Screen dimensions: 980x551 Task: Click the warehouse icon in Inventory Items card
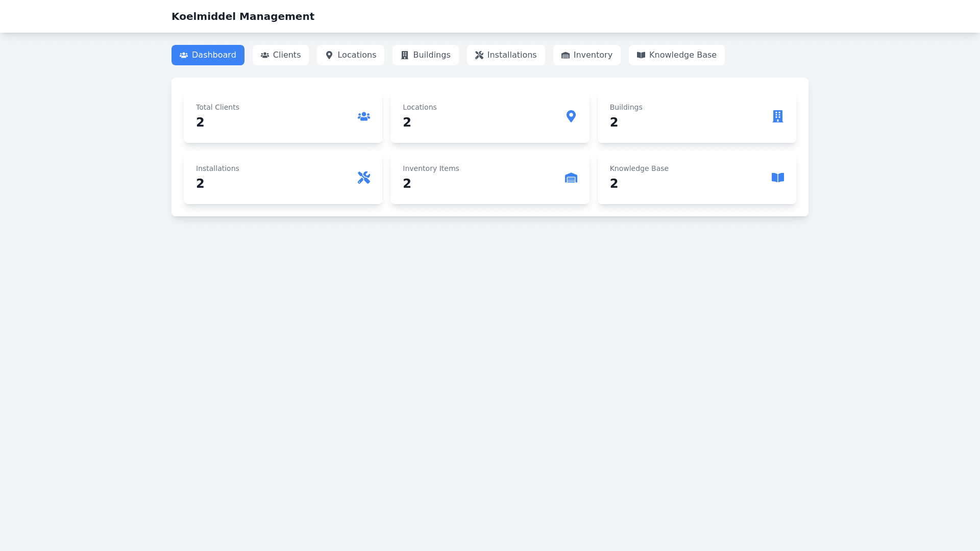571,178
